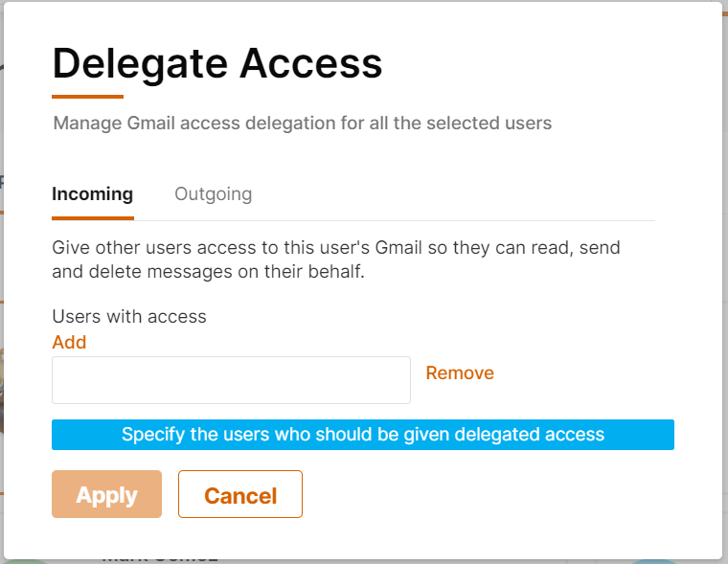Cancel the Delegate Access dialog
Image resolution: width=728 pixels, height=564 pixels.
click(240, 495)
